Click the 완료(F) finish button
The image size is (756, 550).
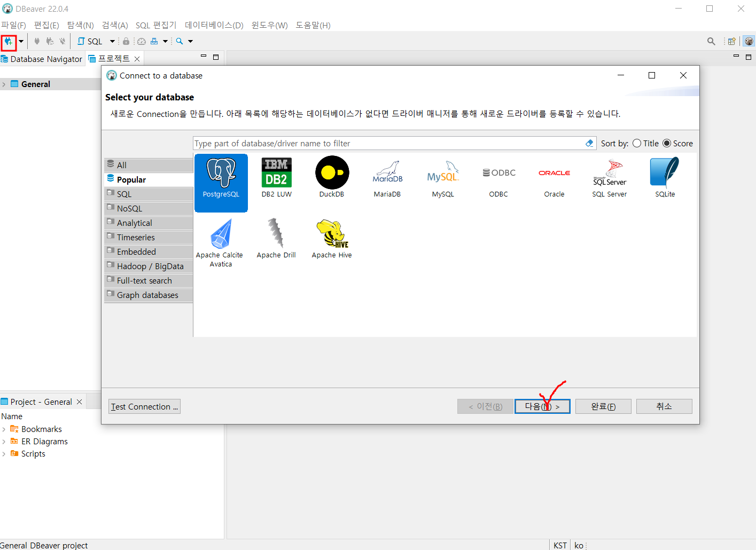click(603, 406)
